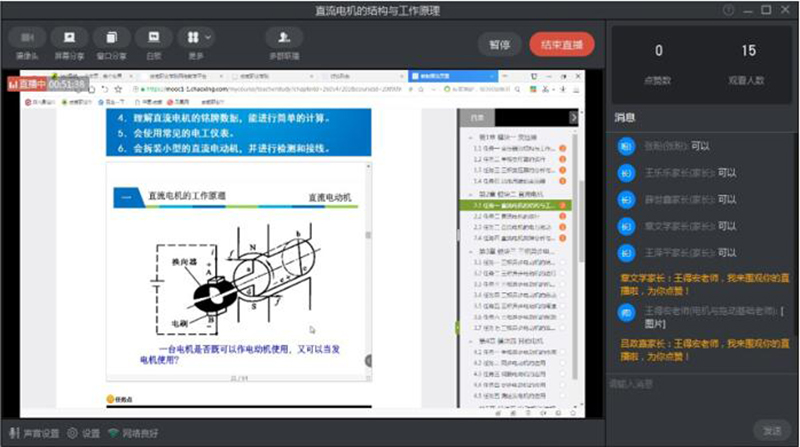Send the chat message with 发送
This screenshot has width=800, height=447.
pos(771,430)
